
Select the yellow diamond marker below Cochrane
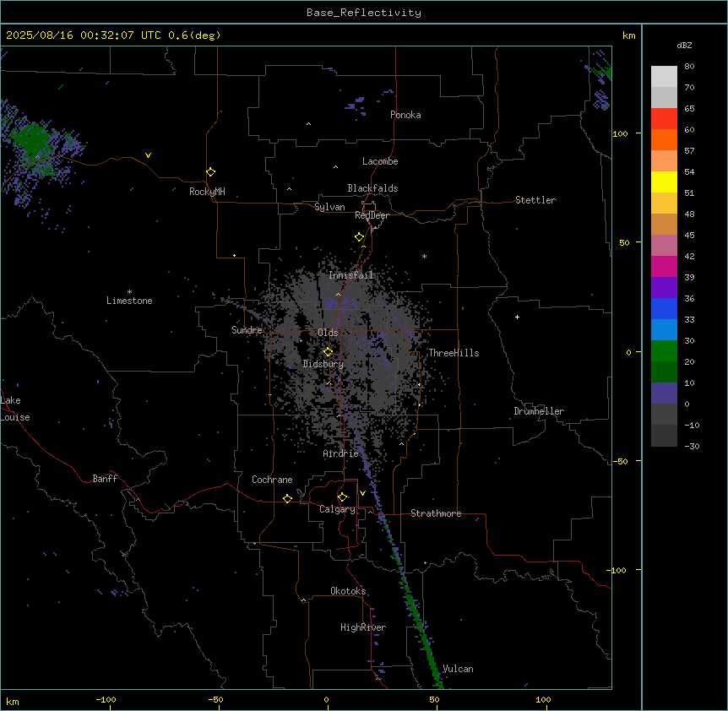tap(287, 498)
